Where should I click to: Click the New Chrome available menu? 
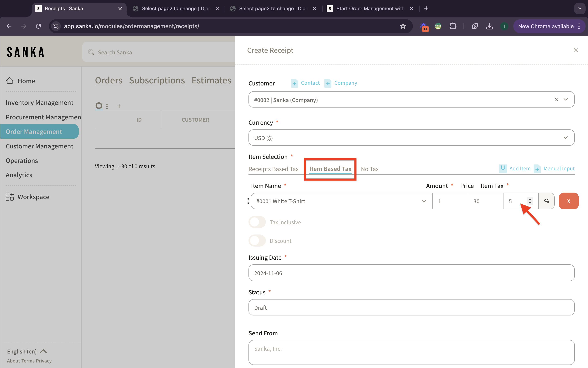pos(549,26)
